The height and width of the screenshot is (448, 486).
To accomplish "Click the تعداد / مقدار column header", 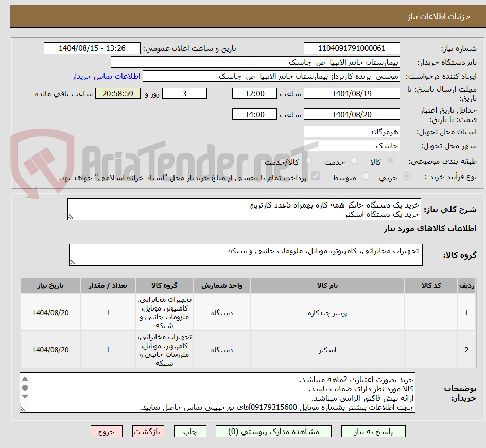I will coord(108,286).
